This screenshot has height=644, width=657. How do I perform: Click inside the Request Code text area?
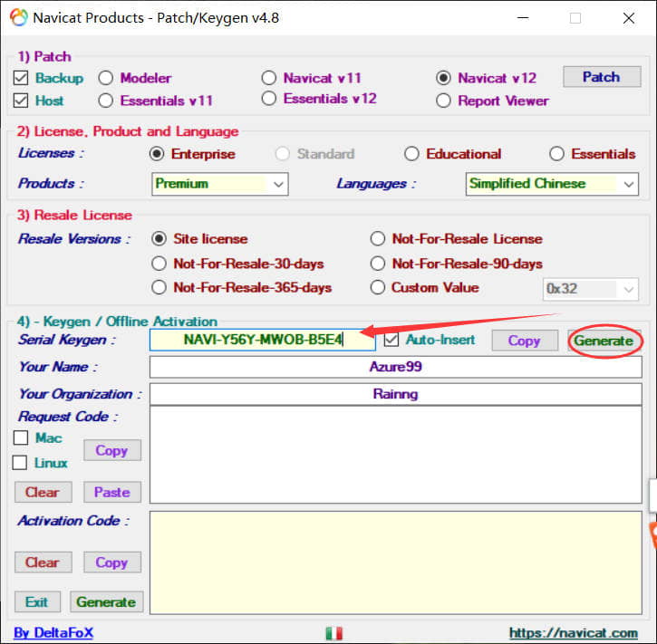[x=395, y=455]
